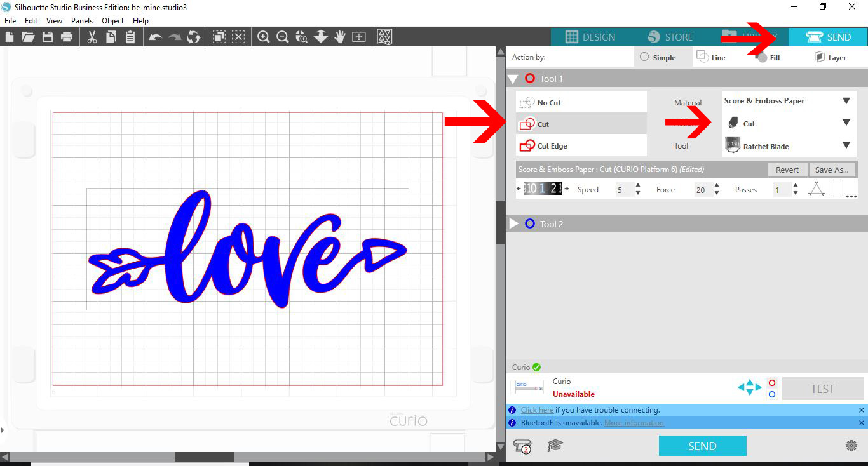Click the Undo arrow icon
The image size is (868, 466).
156,37
